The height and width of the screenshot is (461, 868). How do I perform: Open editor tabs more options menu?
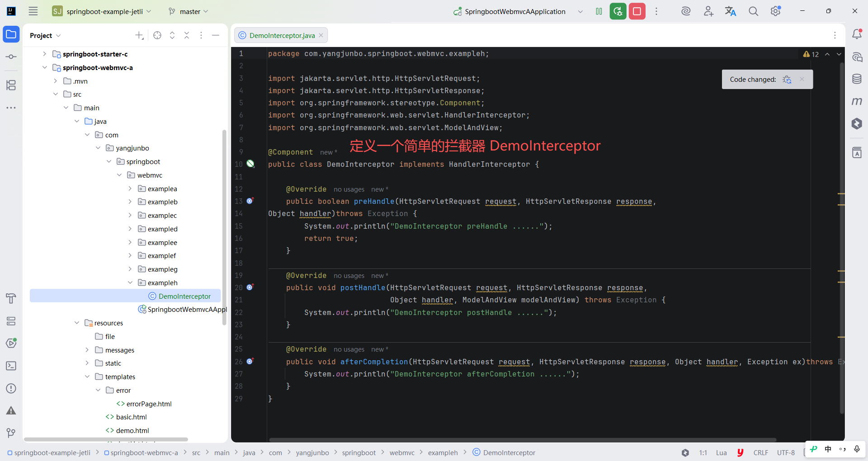coord(835,35)
